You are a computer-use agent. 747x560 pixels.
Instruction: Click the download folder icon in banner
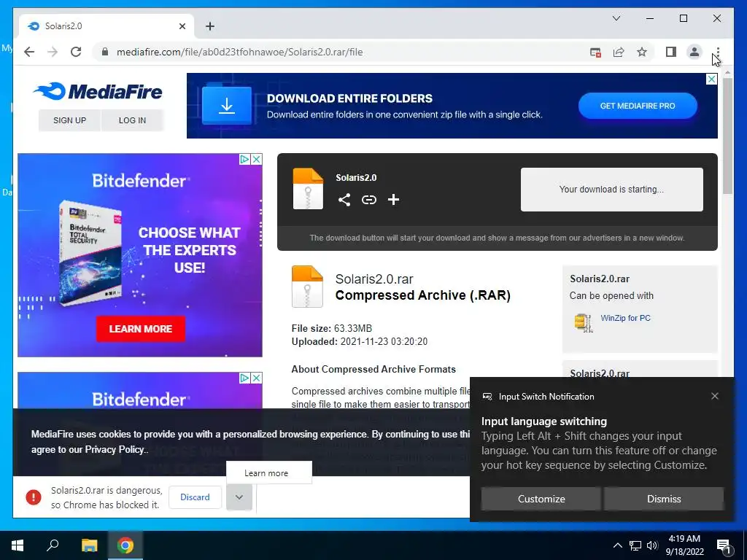(x=227, y=105)
